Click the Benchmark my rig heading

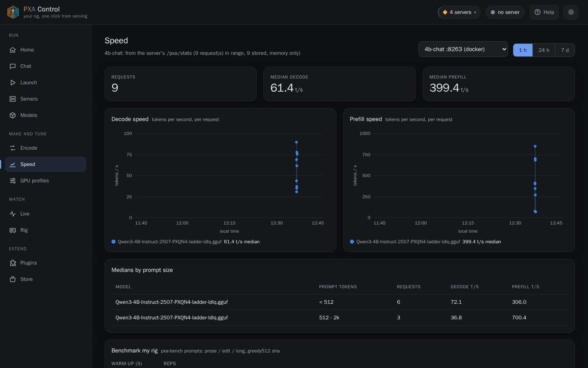134,350
